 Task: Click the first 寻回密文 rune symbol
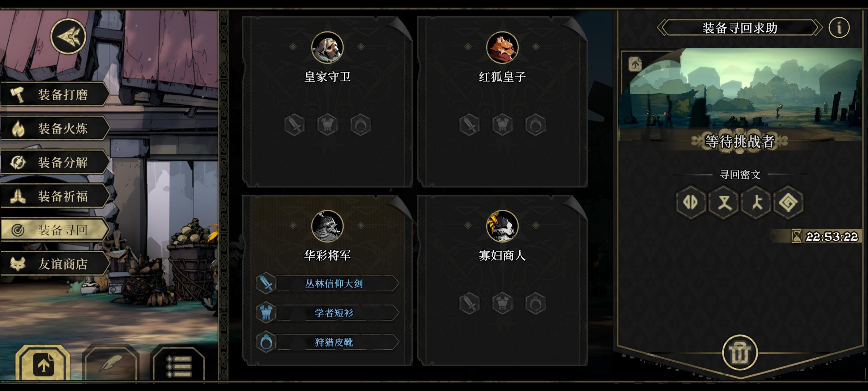click(x=690, y=202)
